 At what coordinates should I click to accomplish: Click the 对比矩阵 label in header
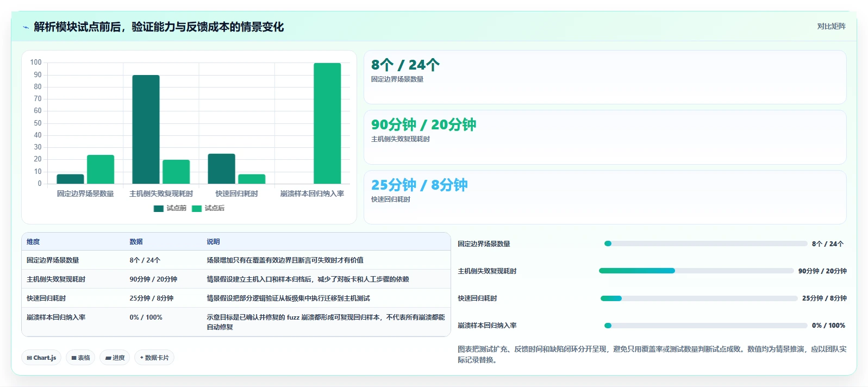831,26
